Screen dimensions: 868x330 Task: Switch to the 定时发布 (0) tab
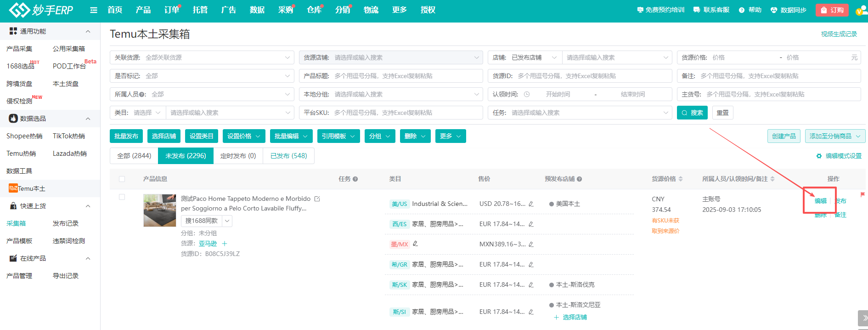[238, 156]
